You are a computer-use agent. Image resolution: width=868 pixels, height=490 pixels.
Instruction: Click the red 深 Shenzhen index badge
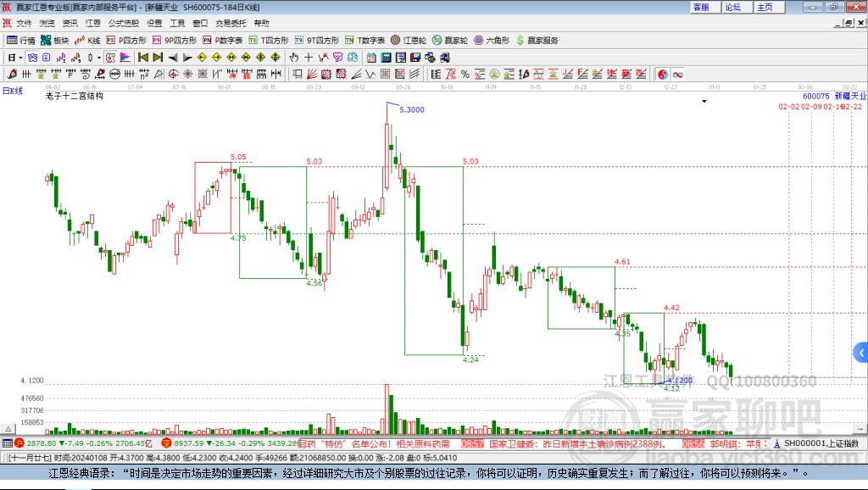coord(167,443)
